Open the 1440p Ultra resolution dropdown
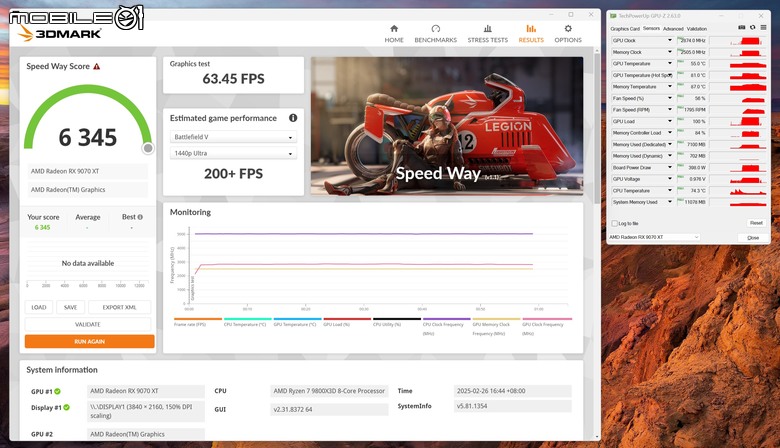The width and height of the screenshot is (780, 448). coord(233,153)
